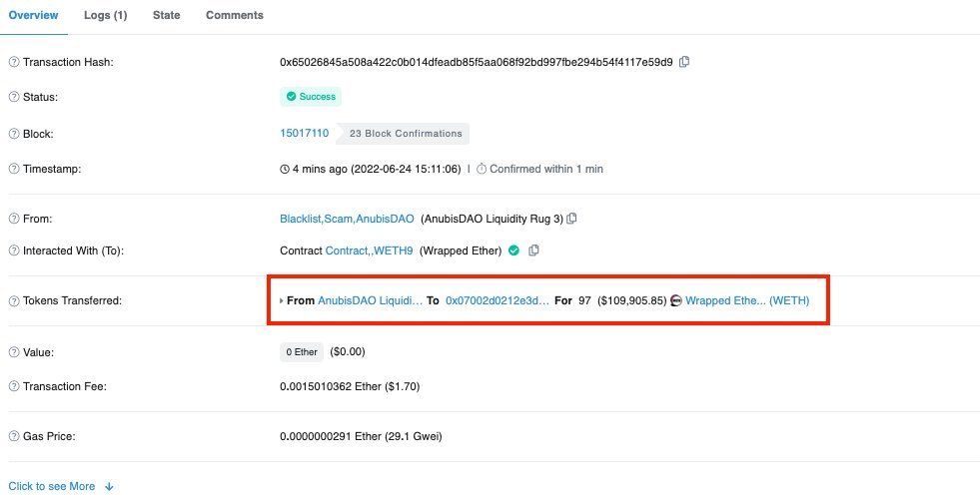This screenshot has width=980, height=502.
Task: Click the transaction fee 0.0015010362 Ether text
Action: click(350, 386)
